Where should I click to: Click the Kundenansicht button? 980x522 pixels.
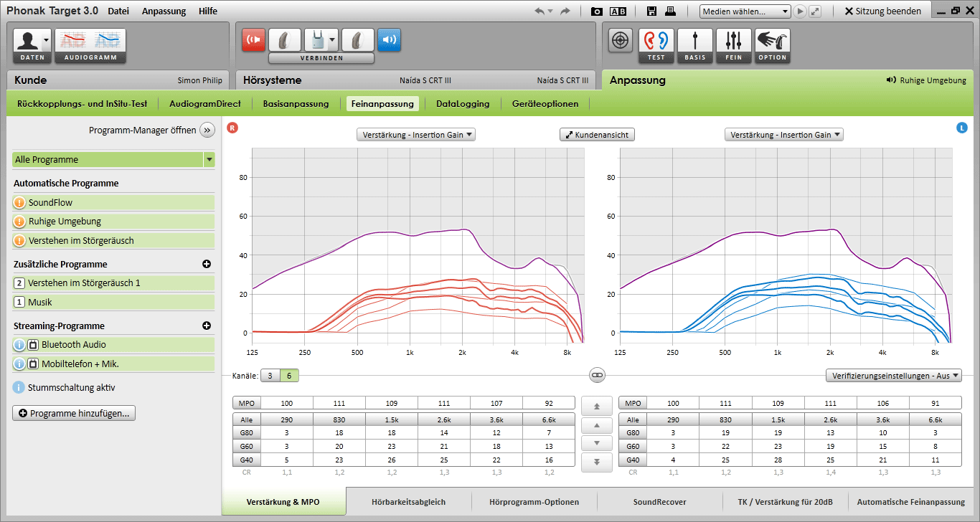coord(598,134)
